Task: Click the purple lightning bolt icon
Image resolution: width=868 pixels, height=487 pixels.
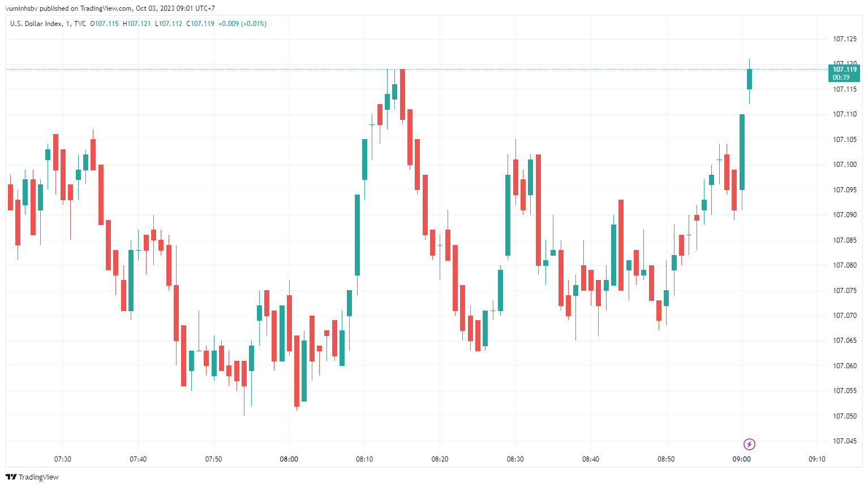Action: click(749, 444)
